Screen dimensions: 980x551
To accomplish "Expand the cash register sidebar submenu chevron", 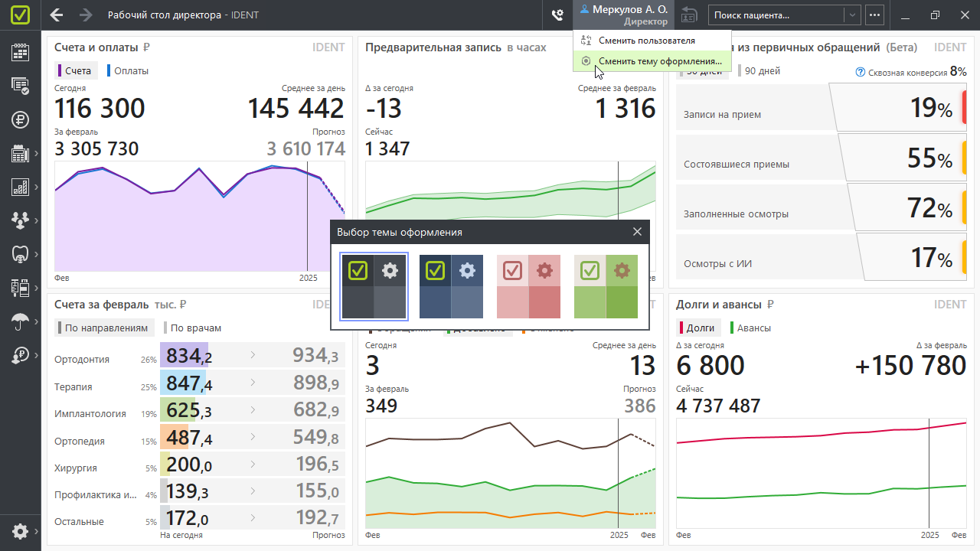I will [x=36, y=154].
